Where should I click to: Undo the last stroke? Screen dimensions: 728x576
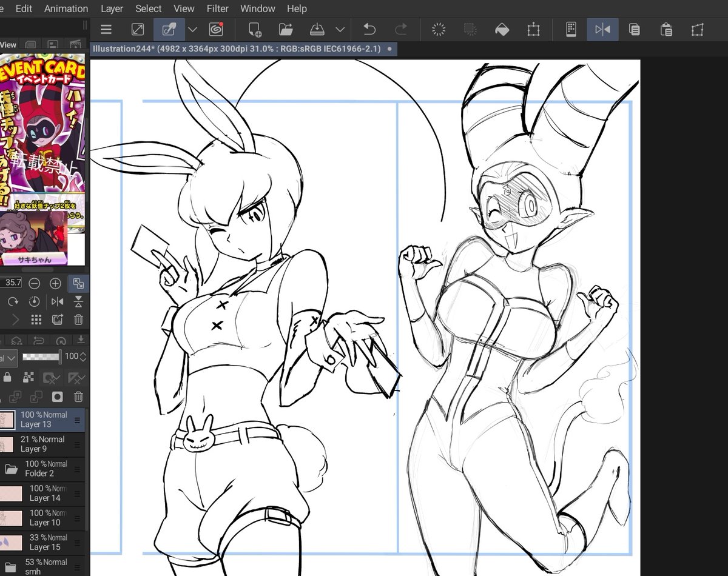point(369,29)
